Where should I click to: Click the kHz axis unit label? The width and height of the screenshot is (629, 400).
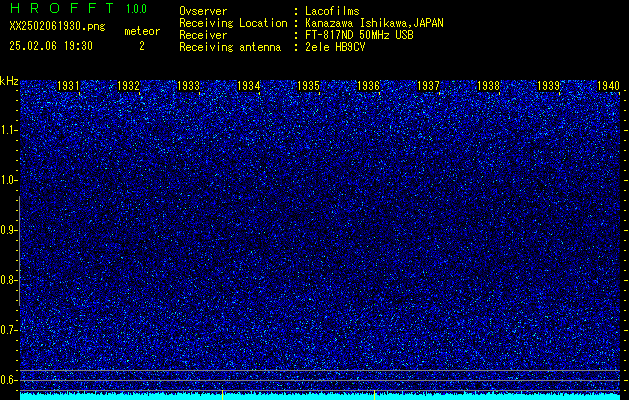(9, 81)
